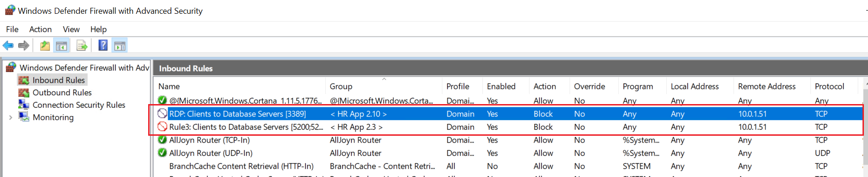Select rule RDP: Clients to Database Servers [3389]
This screenshot has width=868, height=177.
tap(238, 114)
